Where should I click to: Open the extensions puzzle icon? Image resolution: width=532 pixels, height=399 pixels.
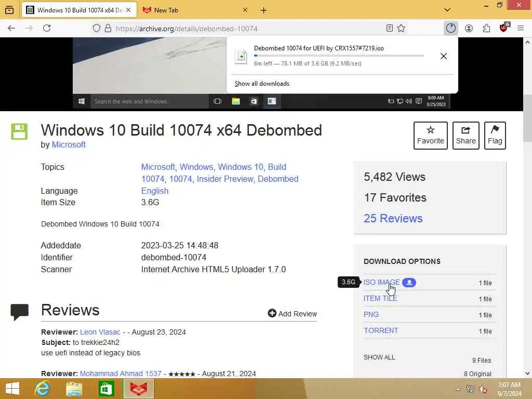[486, 28]
